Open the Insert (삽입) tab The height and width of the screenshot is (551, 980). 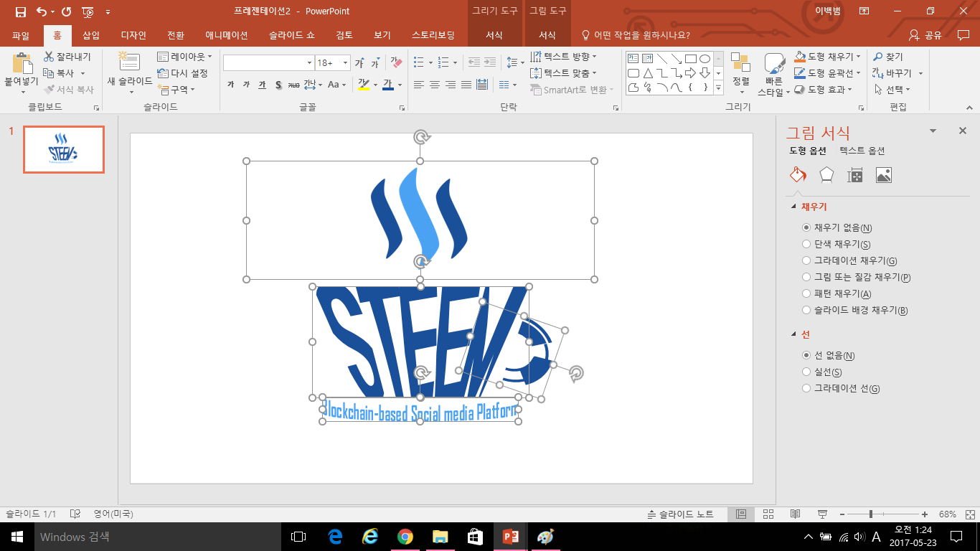pos(91,35)
